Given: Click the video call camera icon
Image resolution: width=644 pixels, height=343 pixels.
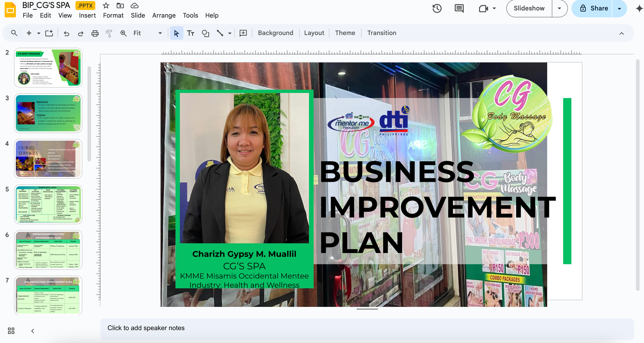Looking at the screenshot, I should click(483, 8).
